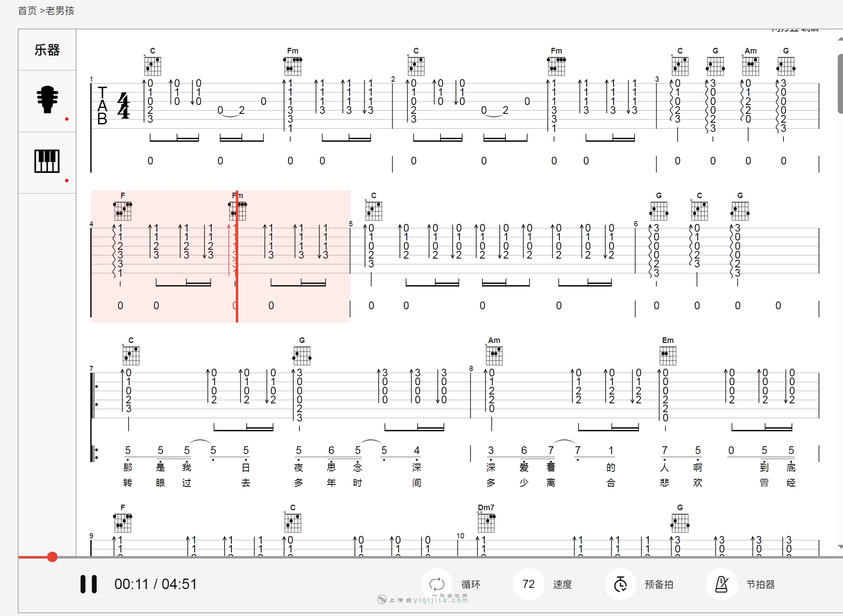Click the 老男孩 breadcrumb title
This screenshot has width=843, height=616.
point(60,11)
